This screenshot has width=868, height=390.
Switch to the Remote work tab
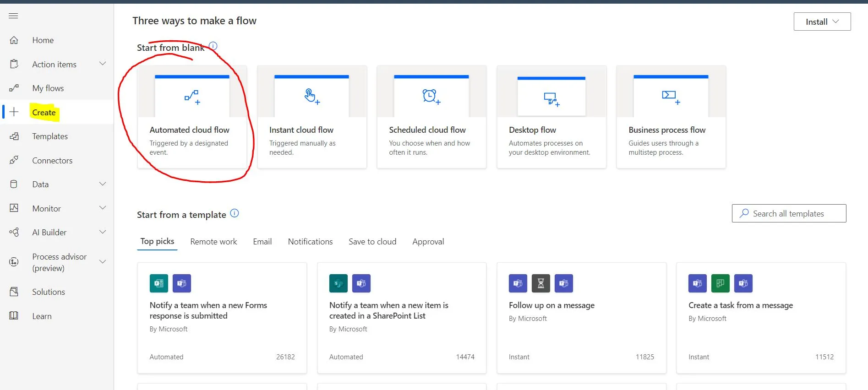pos(213,242)
